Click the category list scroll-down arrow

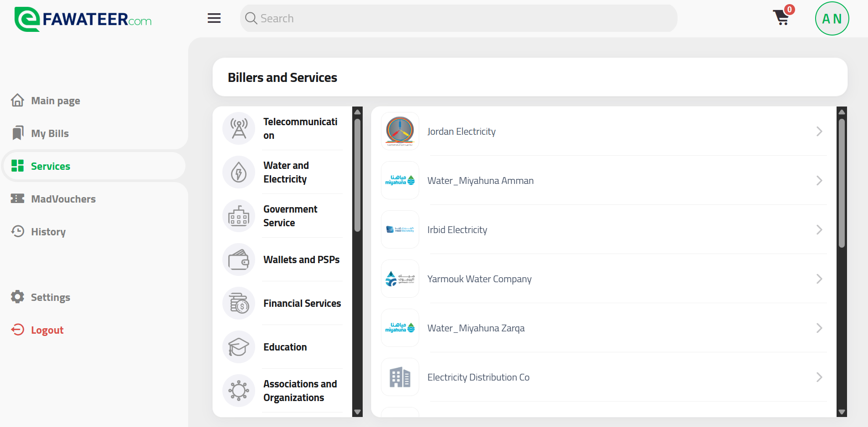(x=358, y=412)
